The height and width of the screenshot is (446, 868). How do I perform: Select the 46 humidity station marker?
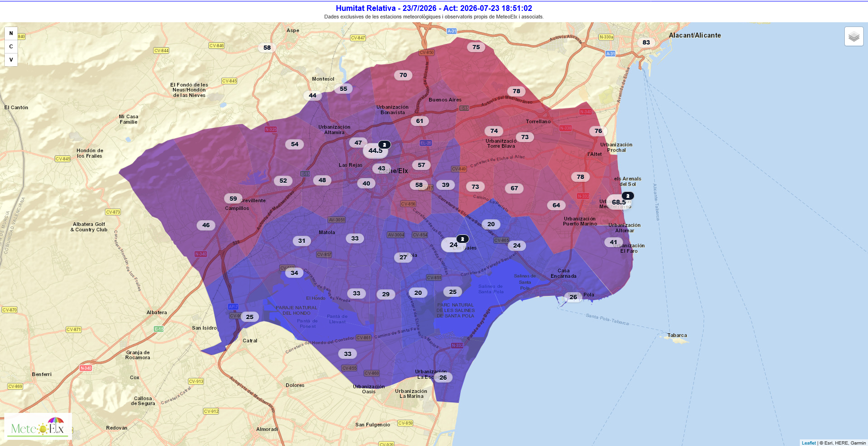coord(206,225)
